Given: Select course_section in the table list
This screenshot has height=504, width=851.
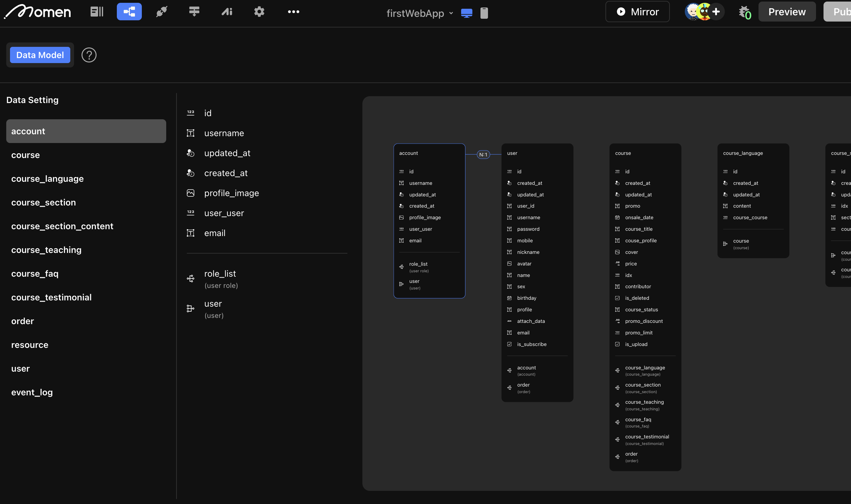Looking at the screenshot, I should coord(86,202).
